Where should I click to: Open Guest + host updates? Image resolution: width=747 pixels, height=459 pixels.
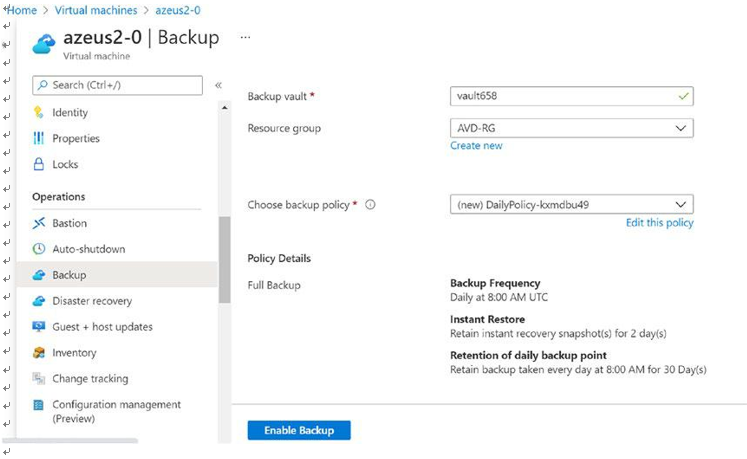tap(102, 326)
